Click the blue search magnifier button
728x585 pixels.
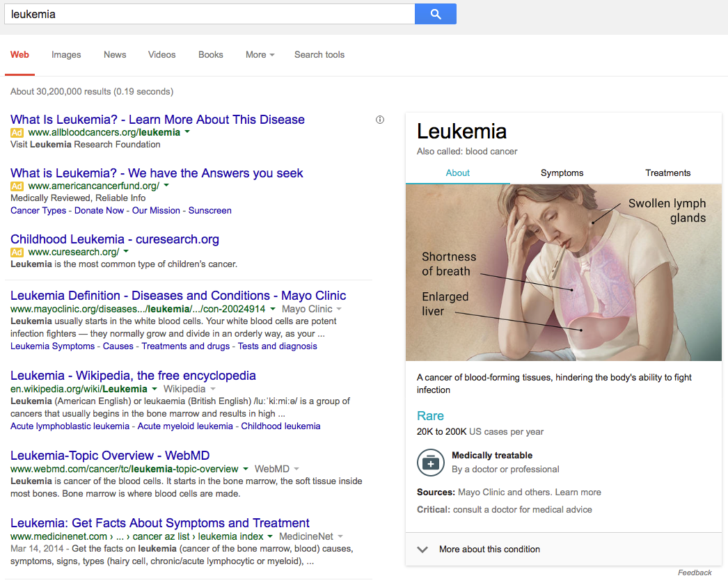pos(436,14)
